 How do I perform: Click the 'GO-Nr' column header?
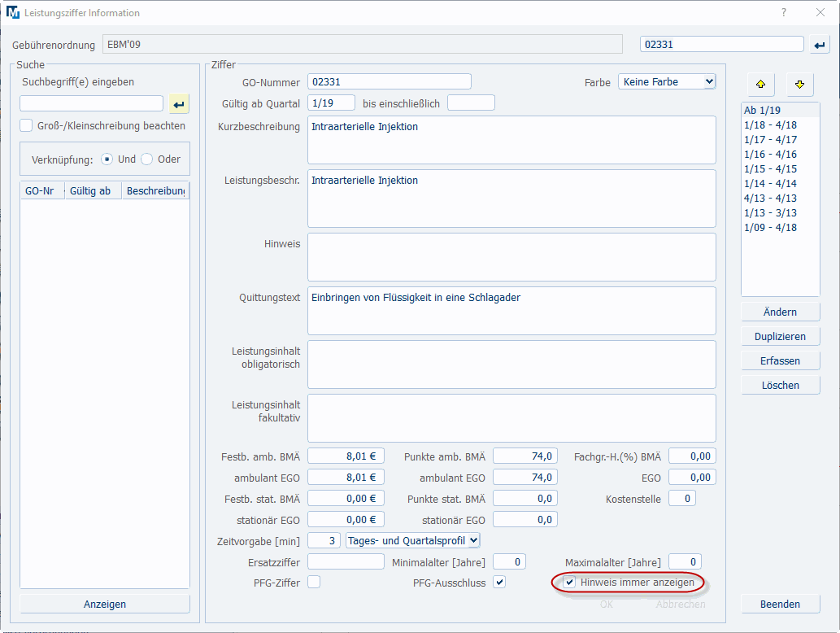tap(40, 191)
